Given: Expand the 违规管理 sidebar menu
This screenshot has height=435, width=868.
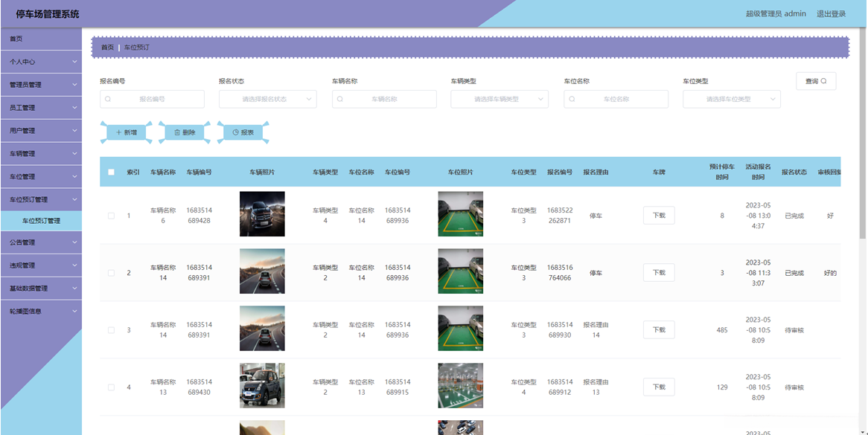Looking at the screenshot, I should (41, 265).
